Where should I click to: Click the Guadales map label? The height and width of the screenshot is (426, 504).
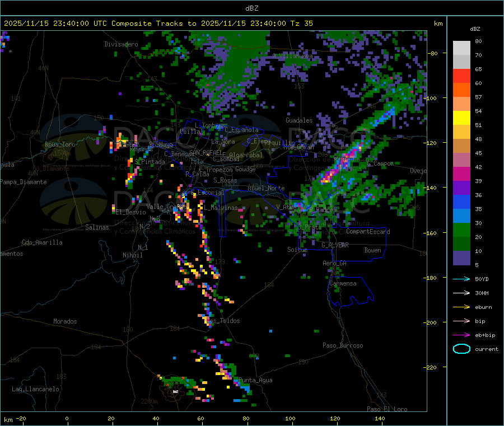299,120
